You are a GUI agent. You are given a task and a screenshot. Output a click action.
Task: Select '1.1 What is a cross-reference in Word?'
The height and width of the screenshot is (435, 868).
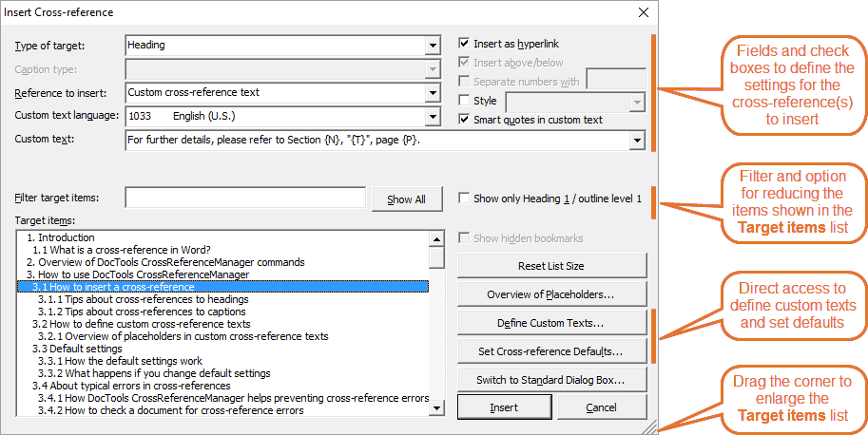(x=222, y=250)
